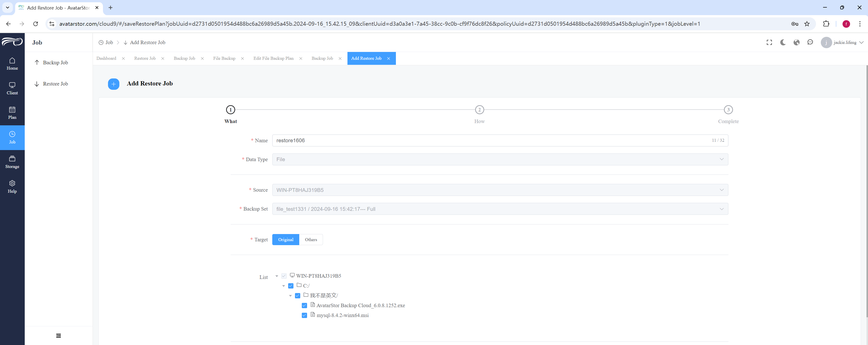Collapse the WIN-PT8HAJ319B5 tree root
This screenshot has height=345, width=868.
[277, 276]
